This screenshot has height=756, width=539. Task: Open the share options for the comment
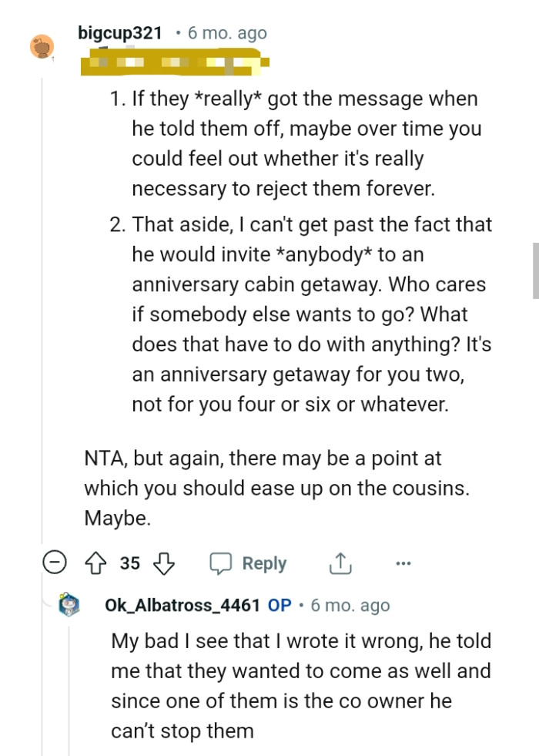coord(339,563)
